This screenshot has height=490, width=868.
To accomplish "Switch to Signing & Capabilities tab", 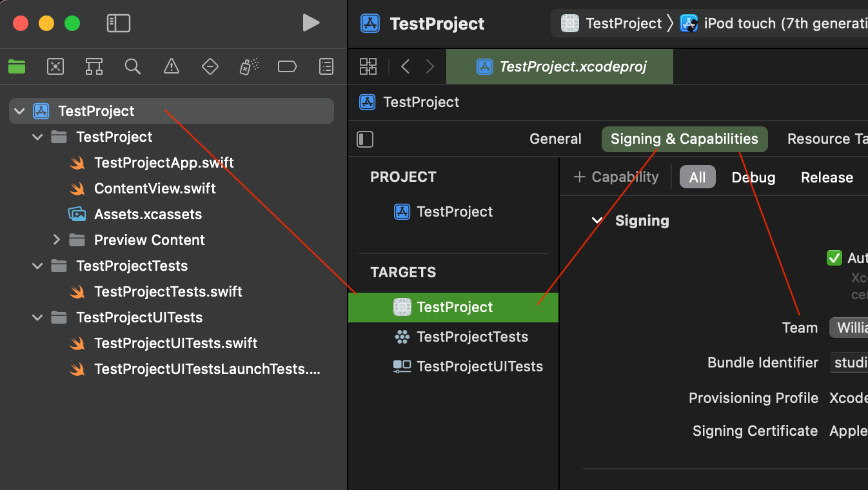I will point(684,139).
